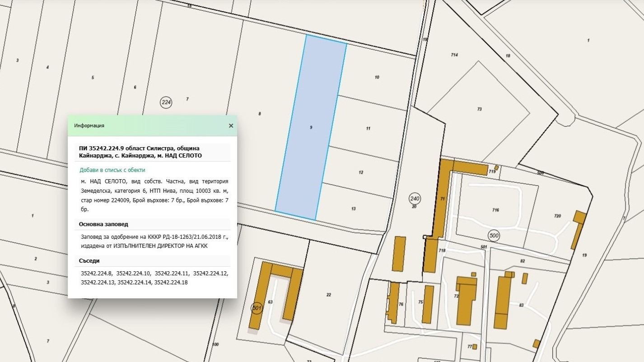
Task: Click the parcel 2 number label
Action: pos(35,259)
